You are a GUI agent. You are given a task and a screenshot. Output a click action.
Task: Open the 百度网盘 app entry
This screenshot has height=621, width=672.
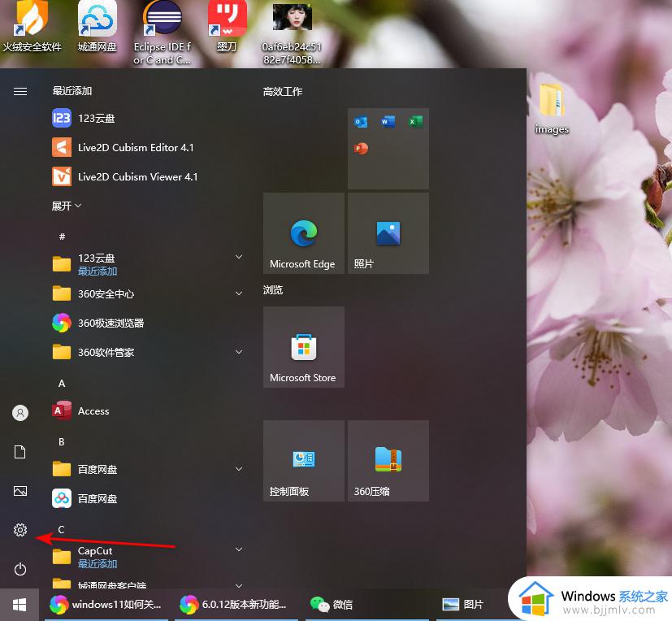147,498
